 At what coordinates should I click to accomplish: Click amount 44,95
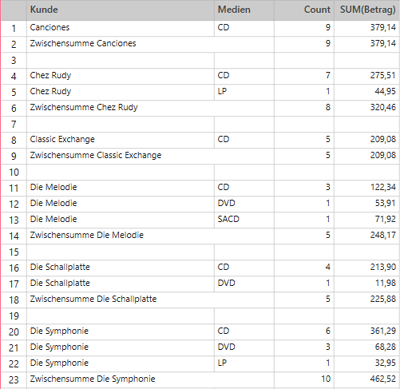pyautogui.click(x=367, y=92)
